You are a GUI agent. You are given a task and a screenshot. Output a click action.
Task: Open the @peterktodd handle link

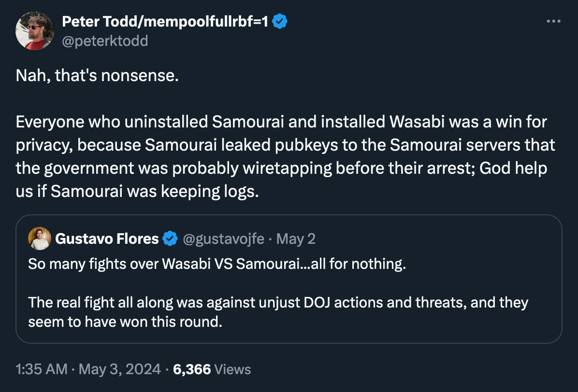[105, 41]
